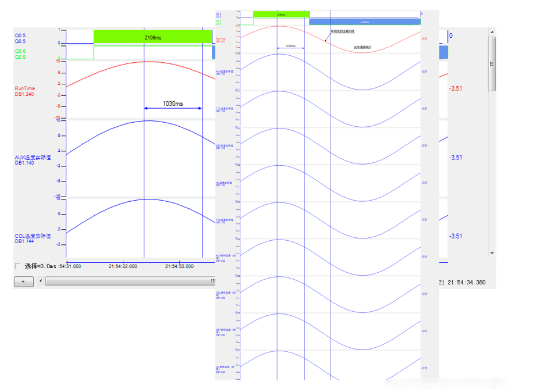Click the large blue -3.51 beside AUX trace
This screenshot has width=533, height=392.
coord(456,158)
